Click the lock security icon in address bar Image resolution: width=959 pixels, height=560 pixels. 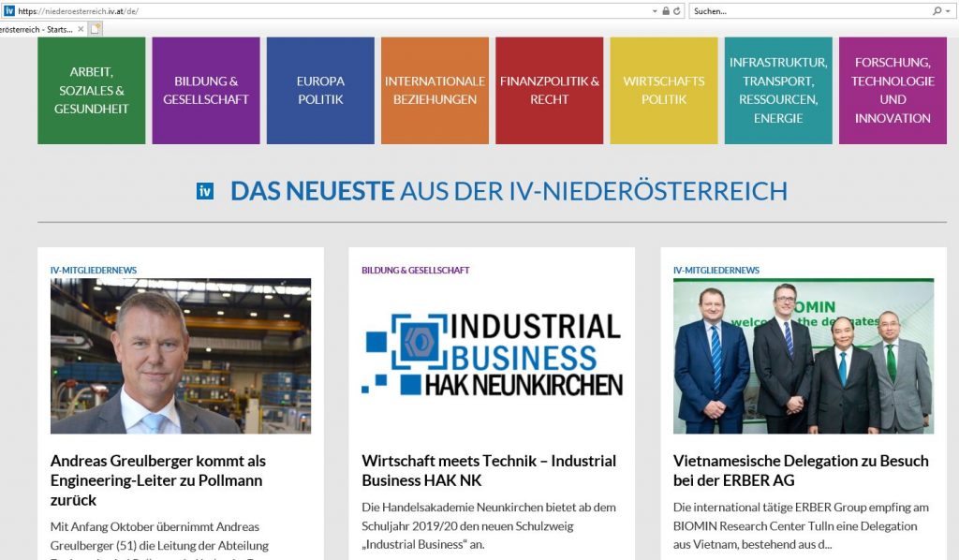666,11
